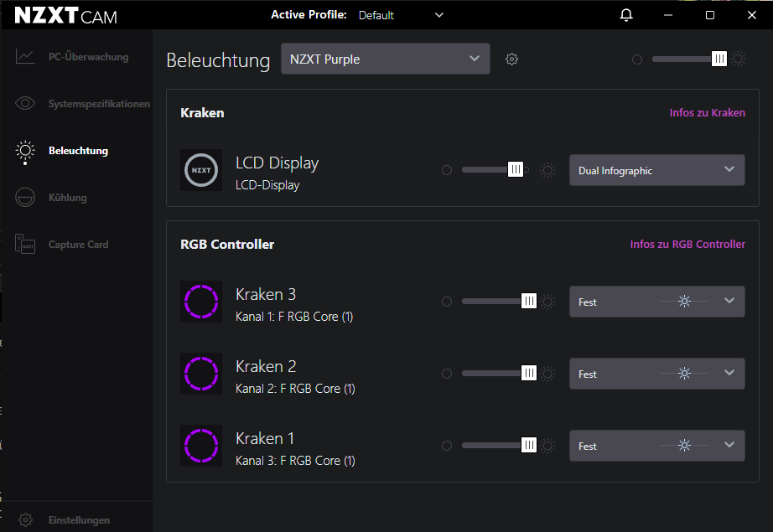773x532 pixels.
Task: Click the Kraken 1 device name
Action: click(265, 438)
